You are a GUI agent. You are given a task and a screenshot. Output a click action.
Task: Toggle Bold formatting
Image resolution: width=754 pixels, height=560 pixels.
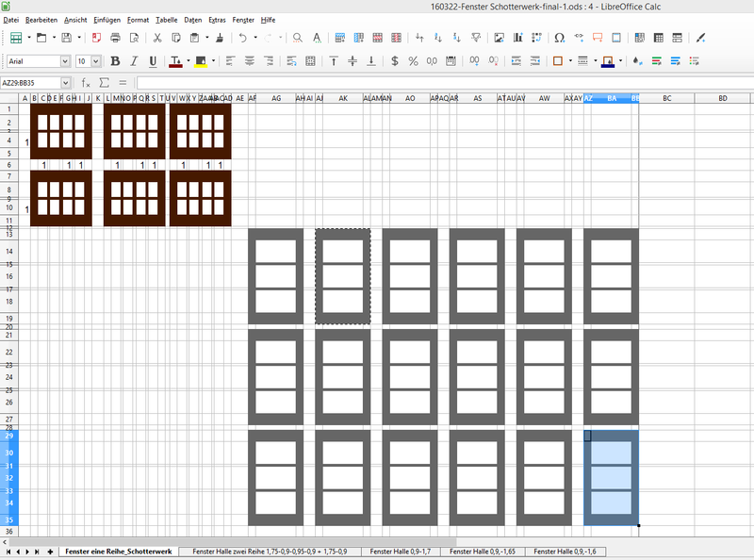(117, 61)
